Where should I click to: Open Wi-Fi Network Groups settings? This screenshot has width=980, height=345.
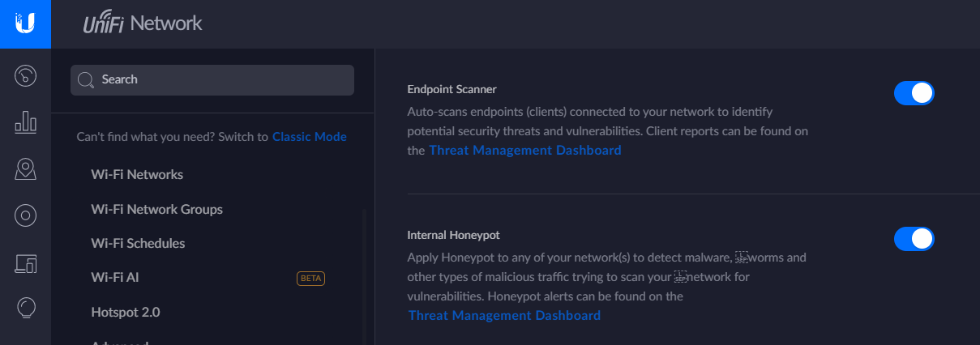(x=156, y=209)
